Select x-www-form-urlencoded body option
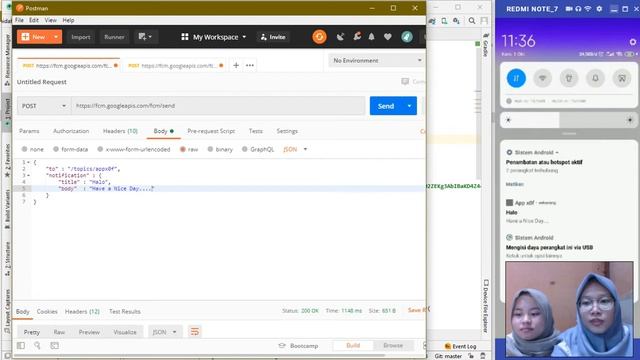 (100, 149)
